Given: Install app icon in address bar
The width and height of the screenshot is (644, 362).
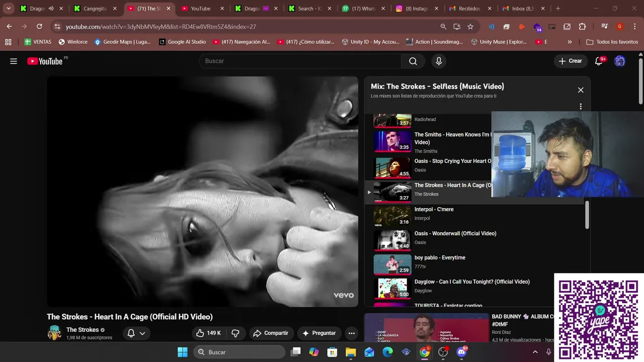Looking at the screenshot, I should (x=457, y=27).
